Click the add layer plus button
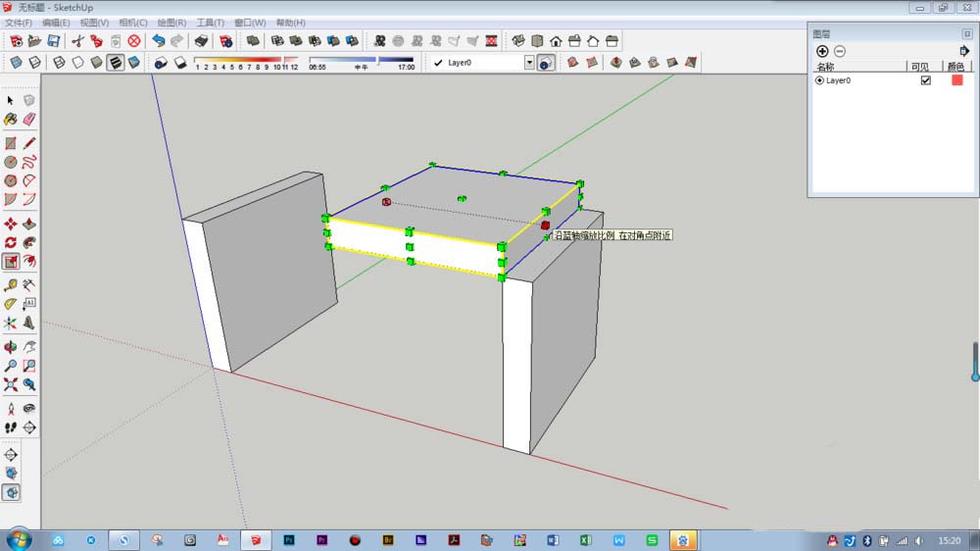The width and height of the screenshot is (980, 551). 822,51
